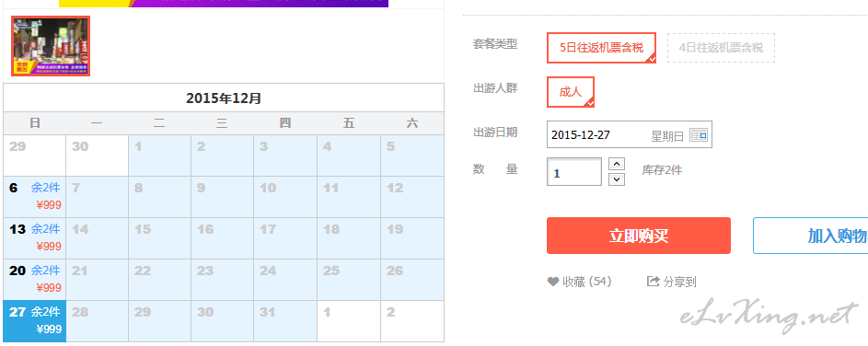Select the 5日往返机票含税 package option
Viewport: 868px width, 346px height.
tap(602, 48)
